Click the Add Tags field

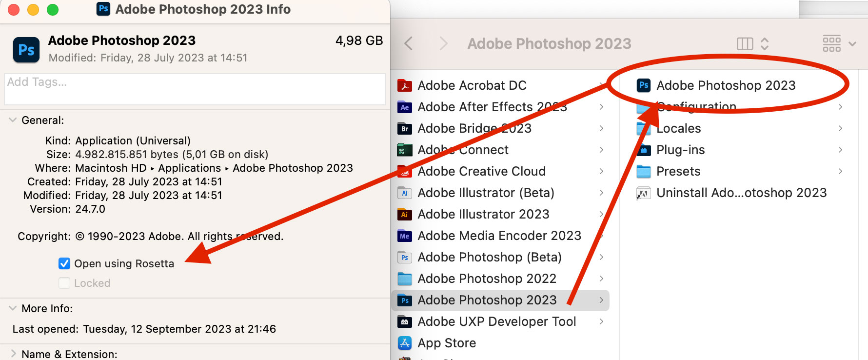click(195, 89)
